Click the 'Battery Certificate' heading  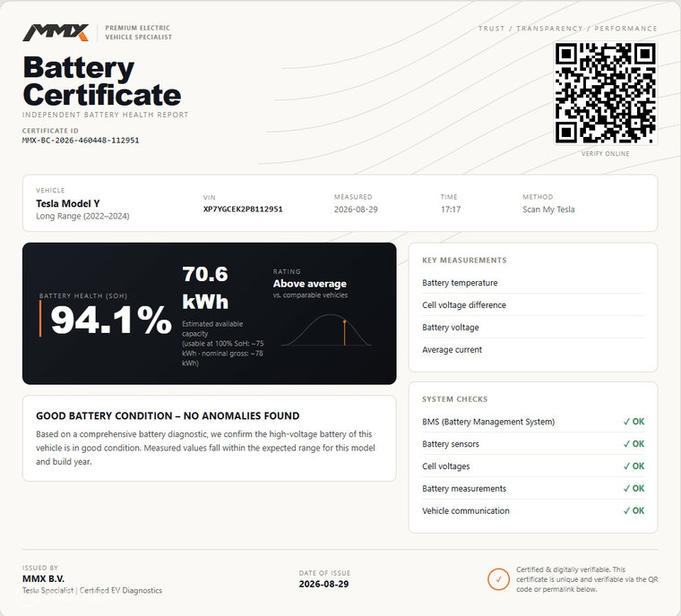tap(102, 81)
